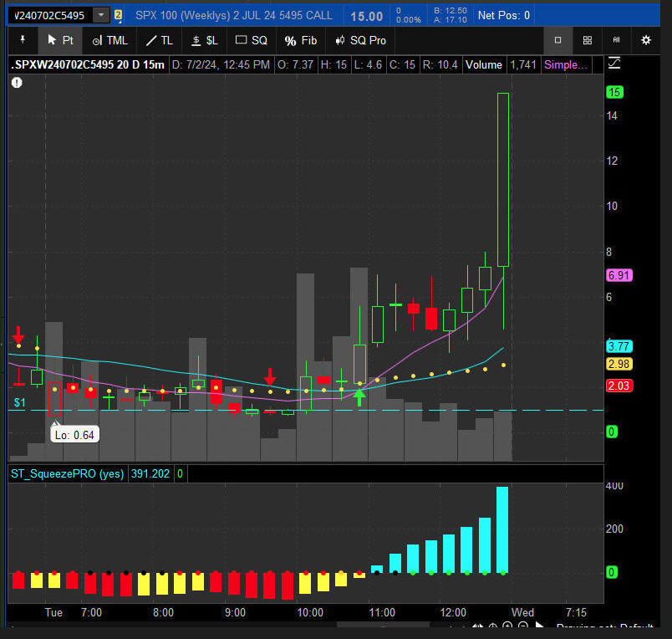Choose the TL trendline tool

(x=159, y=40)
